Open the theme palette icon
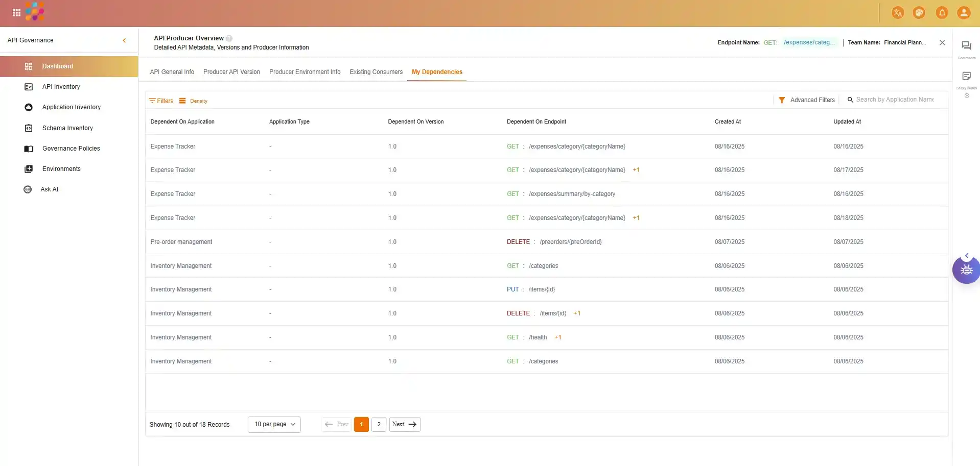 click(x=919, y=13)
